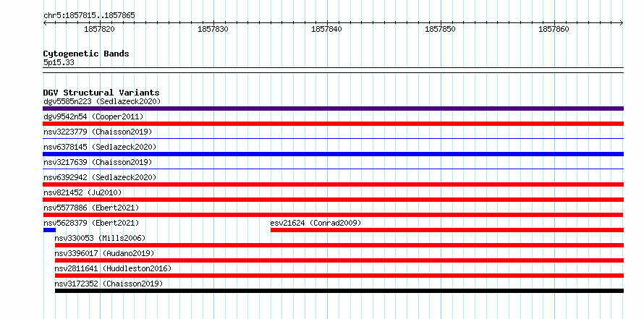Click the thin blue nsv3223779 line
The image size is (644, 319).
pos(333,139)
